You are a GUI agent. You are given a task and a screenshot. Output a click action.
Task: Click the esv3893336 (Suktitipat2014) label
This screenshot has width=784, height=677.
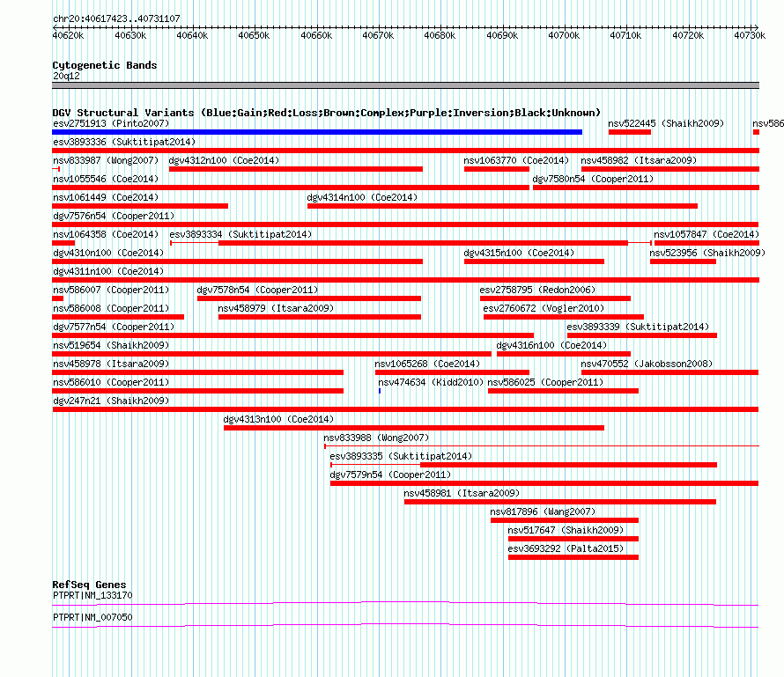click(x=124, y=142)
